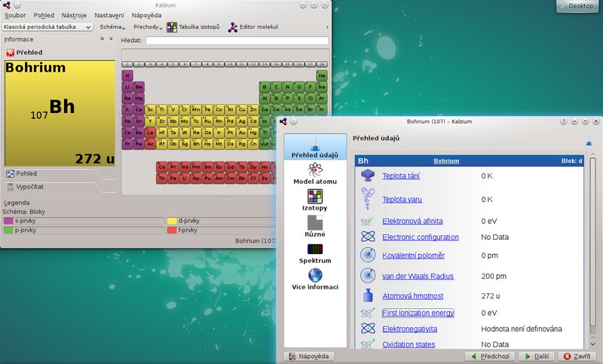Open the Klasická periodická tabulka dropdown

coord(47,27)
